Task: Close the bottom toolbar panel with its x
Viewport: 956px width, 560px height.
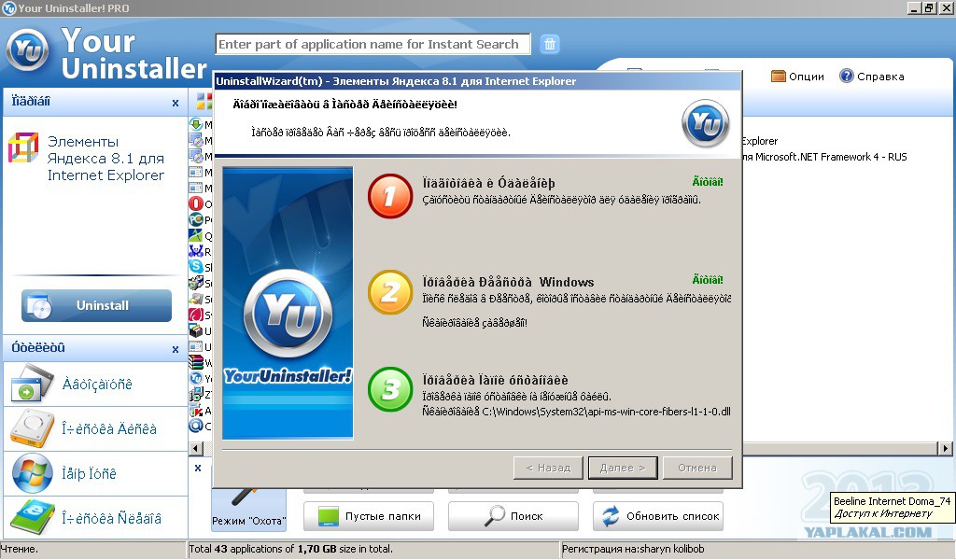Action: click(198, 468)
